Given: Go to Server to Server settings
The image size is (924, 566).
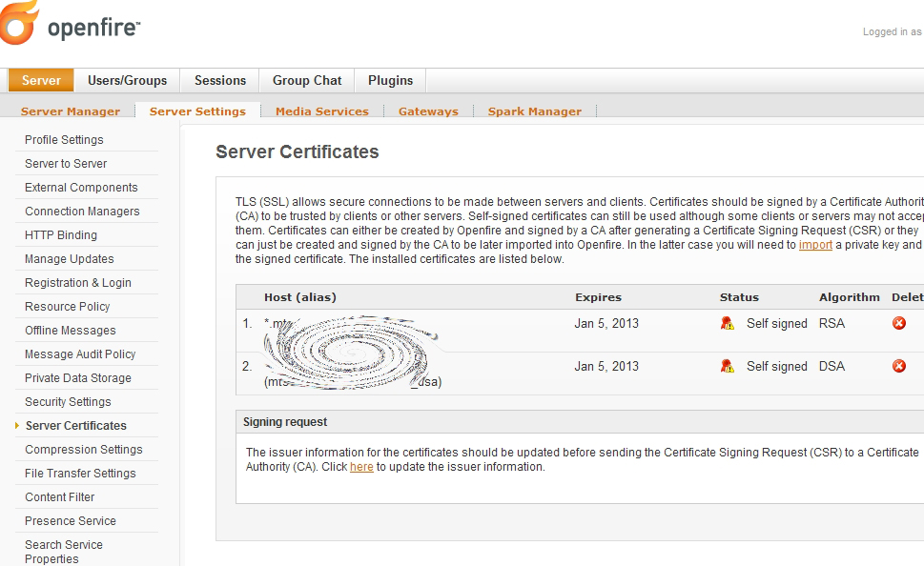Looking at the screenshot, I should pos(66,164).
